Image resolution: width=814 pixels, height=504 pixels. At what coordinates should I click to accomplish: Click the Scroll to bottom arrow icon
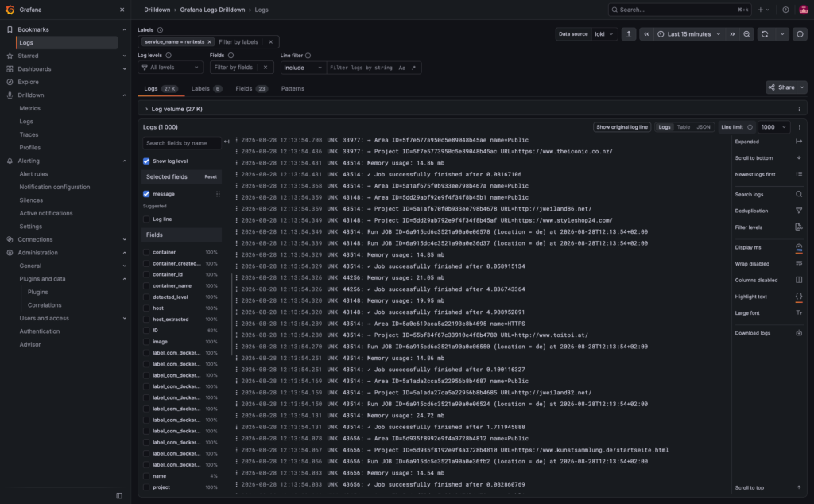tap(798, 157)
